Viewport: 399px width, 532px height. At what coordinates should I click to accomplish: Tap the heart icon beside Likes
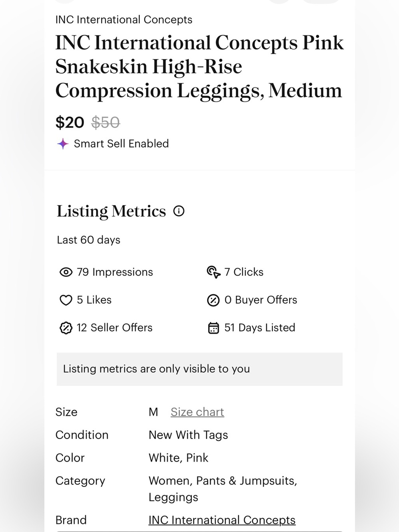66,300
